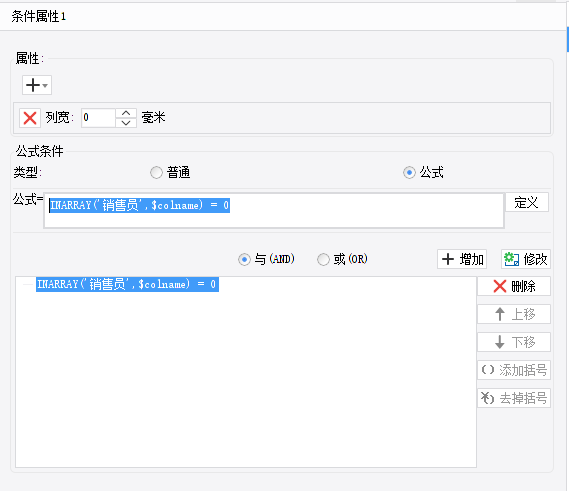Click the 删除 delete condition button
This screenshot has height=491, width=569.
(x=514, y=286)
